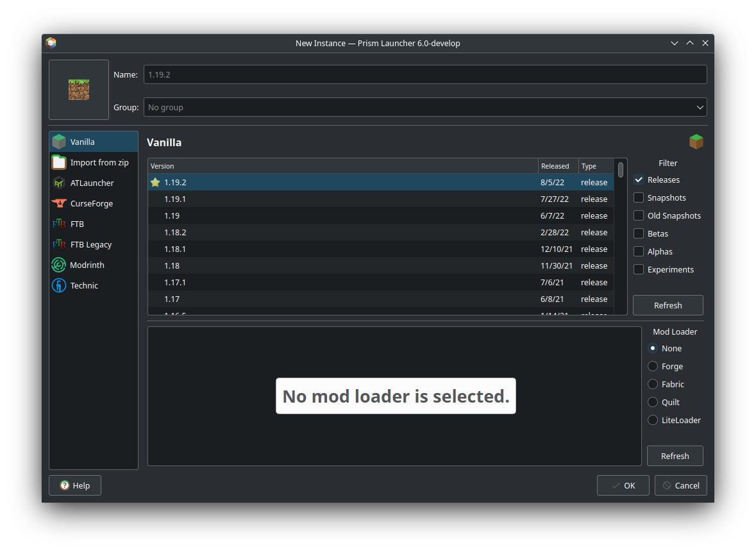Switch to the Modrinth page

(94, 265)
